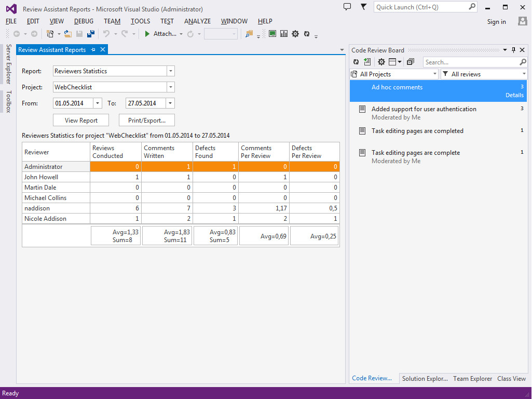Open the From date picker dropdown
Screen dimensions: 532x399
[x=98, y=103]
